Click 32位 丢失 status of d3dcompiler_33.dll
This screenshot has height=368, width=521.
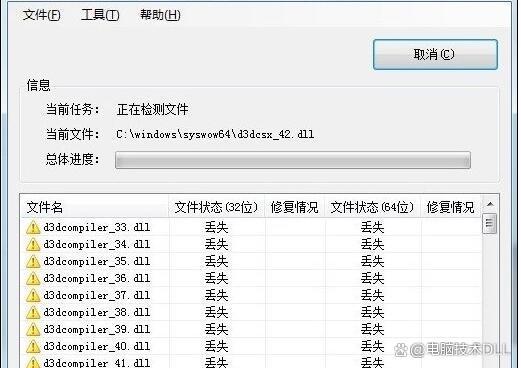(216, 227)
